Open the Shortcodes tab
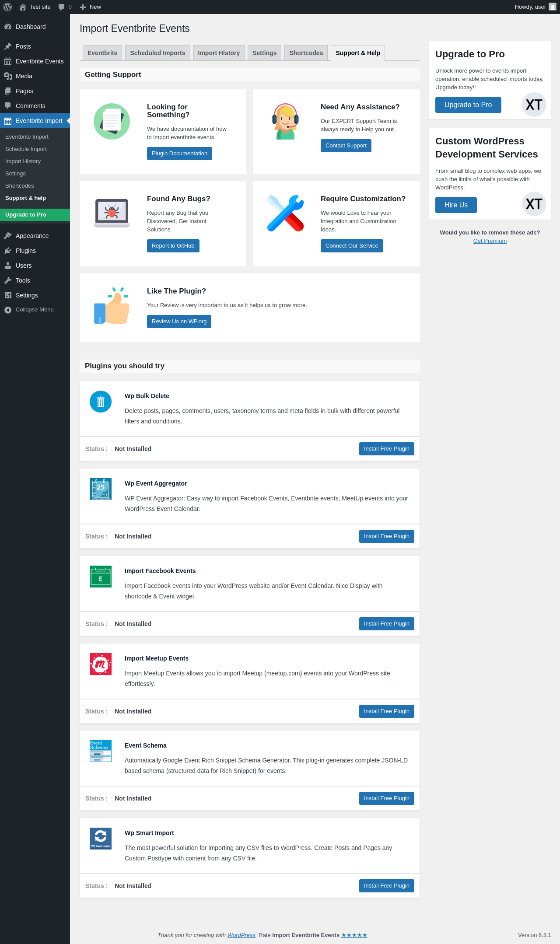The width and height of the screenshot is (560, 944). coord(306,53)
